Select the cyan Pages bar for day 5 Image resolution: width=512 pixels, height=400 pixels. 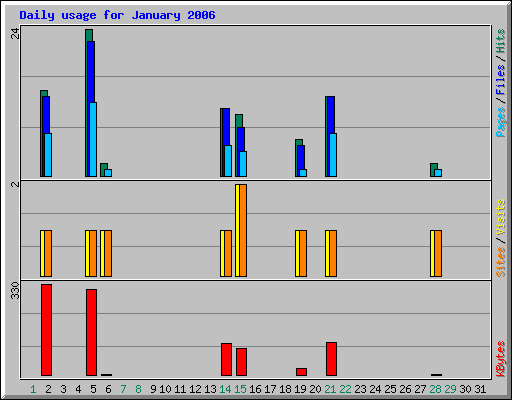[x=93, y=139]
